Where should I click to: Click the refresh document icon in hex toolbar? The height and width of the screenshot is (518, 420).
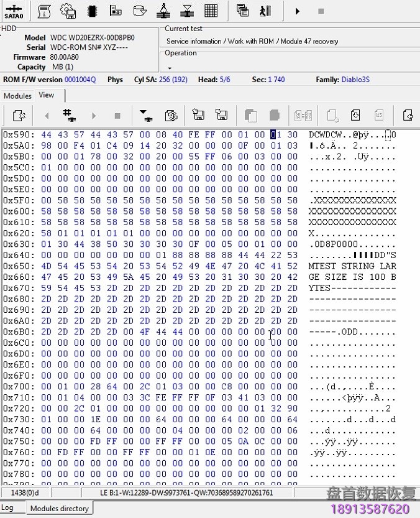(x=171, y=115)
